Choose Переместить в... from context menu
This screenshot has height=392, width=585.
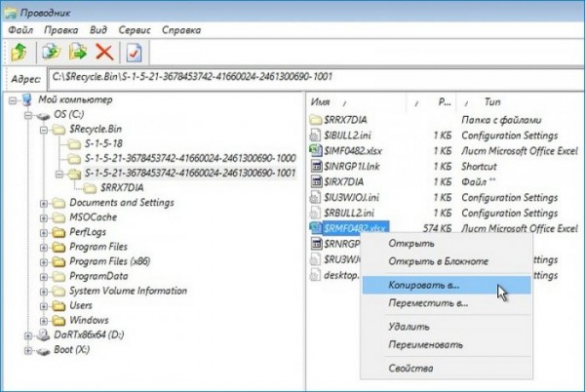coord(447,303)
